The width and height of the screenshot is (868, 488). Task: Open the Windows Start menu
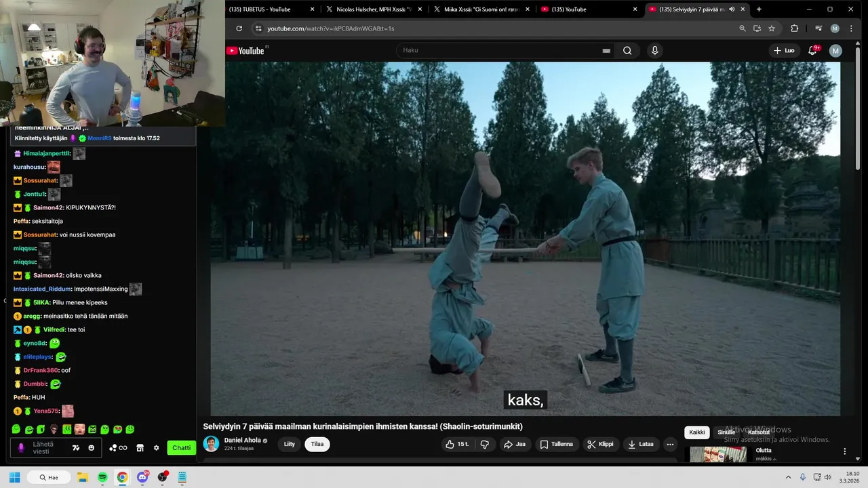coord(14,477)
